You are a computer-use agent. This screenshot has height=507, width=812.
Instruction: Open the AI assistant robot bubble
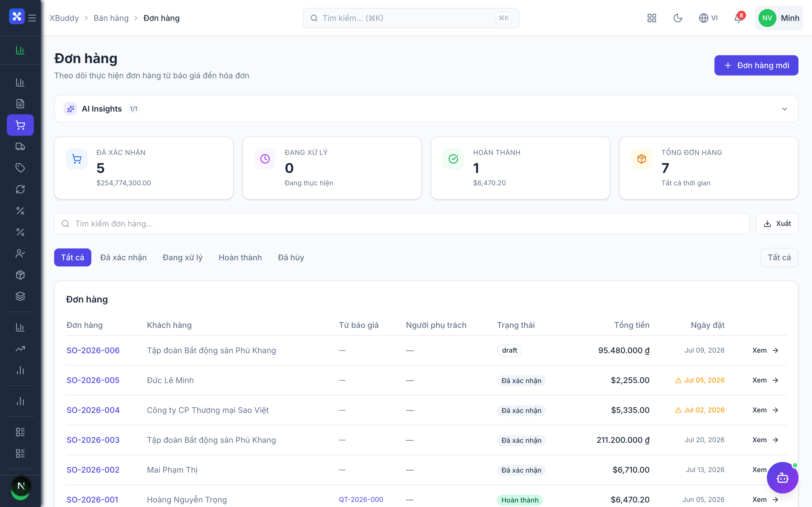[782, 477]
